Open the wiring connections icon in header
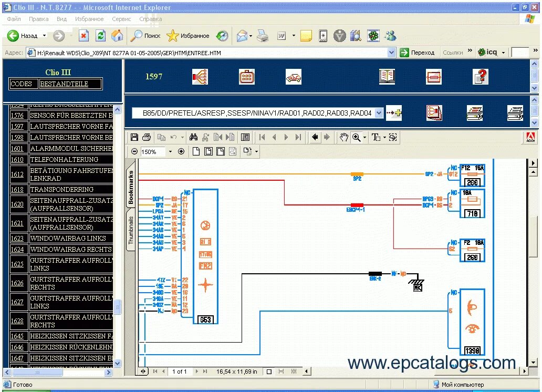 [x=200, y=77]
